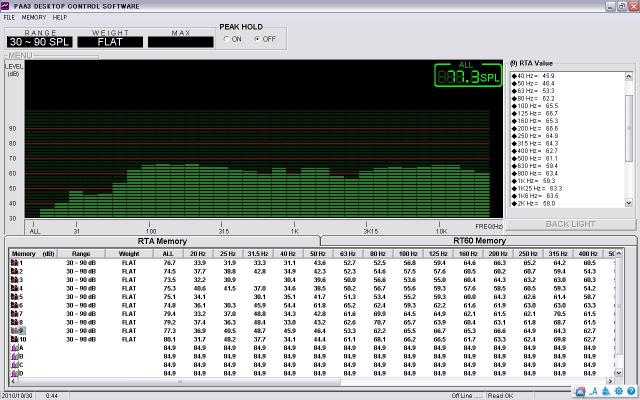Select highlighted memory slot 9 icon
The image size is (640, 400).
(15, 331)
